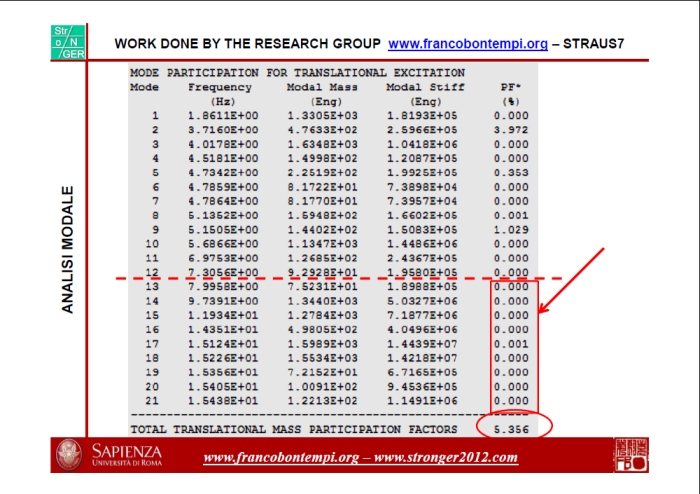Open the header www.francobontempi.org link
Screen dimensions: 700x494
click(x=467, y=44)
